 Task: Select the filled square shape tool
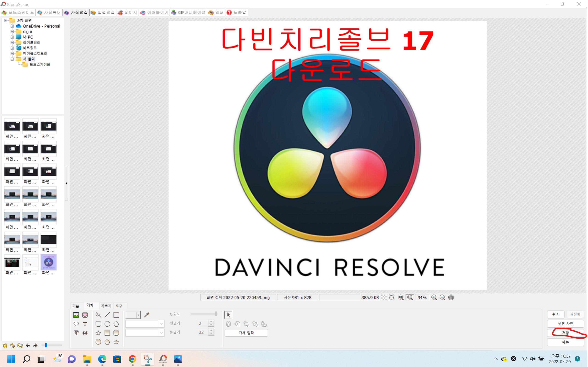(x=107, y=333)
